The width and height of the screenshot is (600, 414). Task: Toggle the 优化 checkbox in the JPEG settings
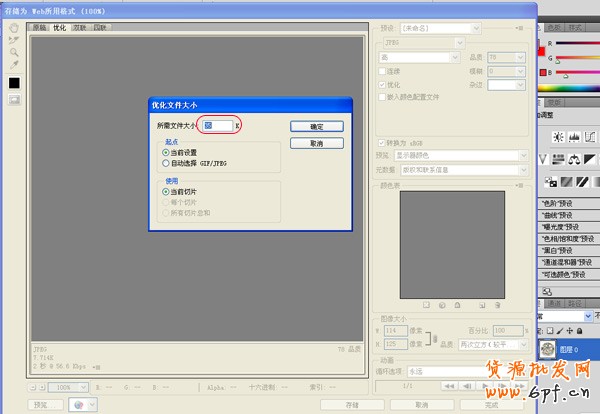pyautogui.click(x=379, y=84)
